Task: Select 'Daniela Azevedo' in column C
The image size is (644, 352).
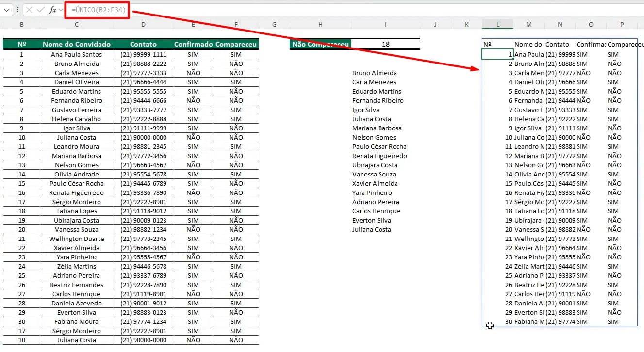Action: [x=77, y=304]
